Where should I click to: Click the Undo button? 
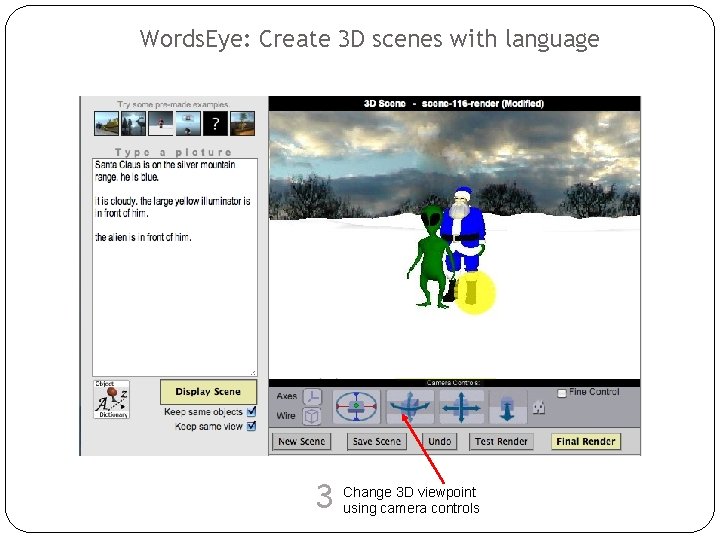439,441
